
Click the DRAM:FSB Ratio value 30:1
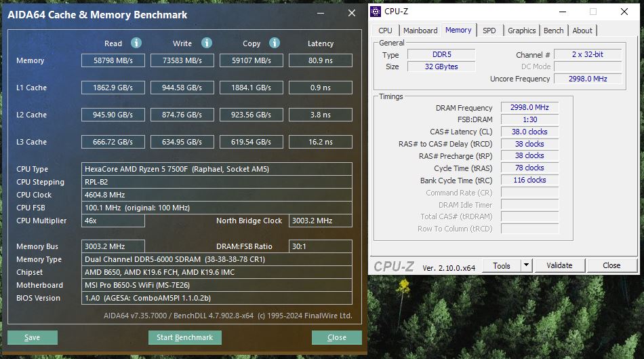tap(321, 246)
